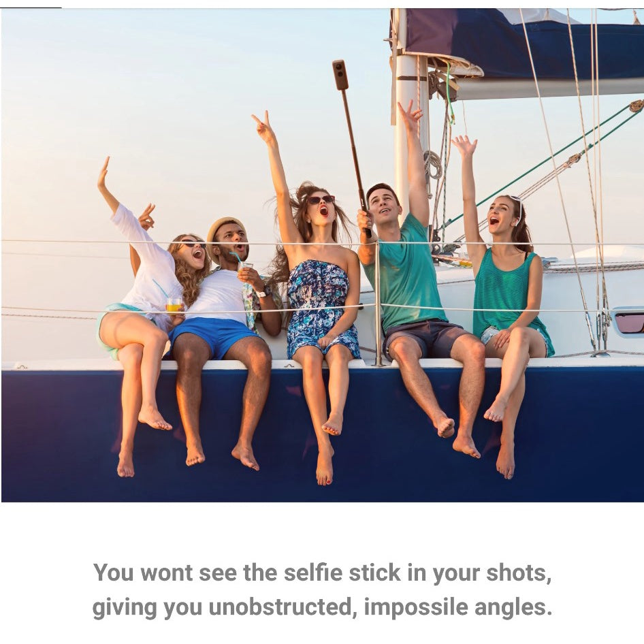Click the sailing boat photo thumbnail
This screenshot has height=644, width=644.
(323, 255)
